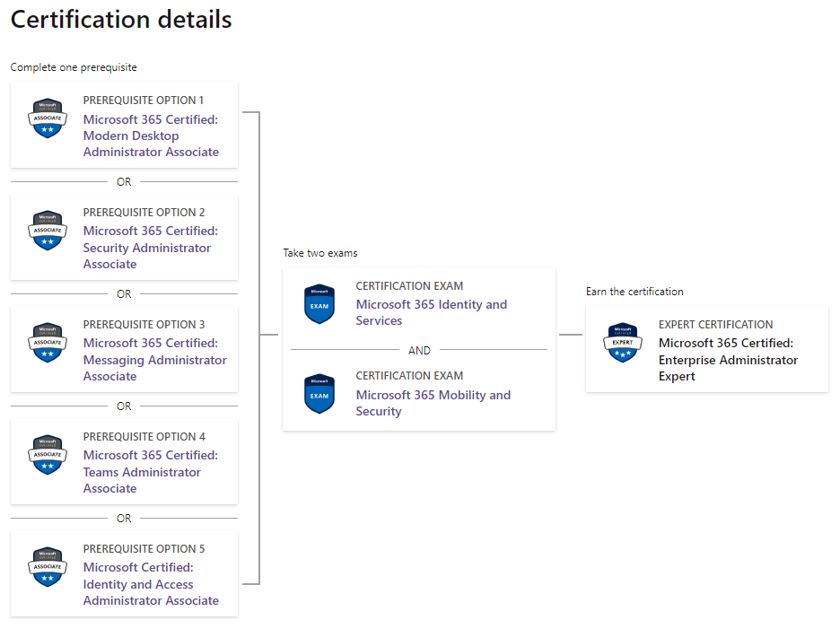
Task: Open Microsoft 365 Mobility and Security exam
Action: click(433, 403)
